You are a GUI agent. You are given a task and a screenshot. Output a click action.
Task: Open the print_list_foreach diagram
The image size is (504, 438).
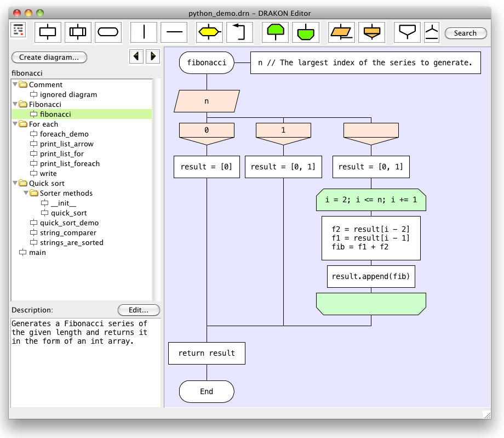pyautogui.click(x=70, y=164)
